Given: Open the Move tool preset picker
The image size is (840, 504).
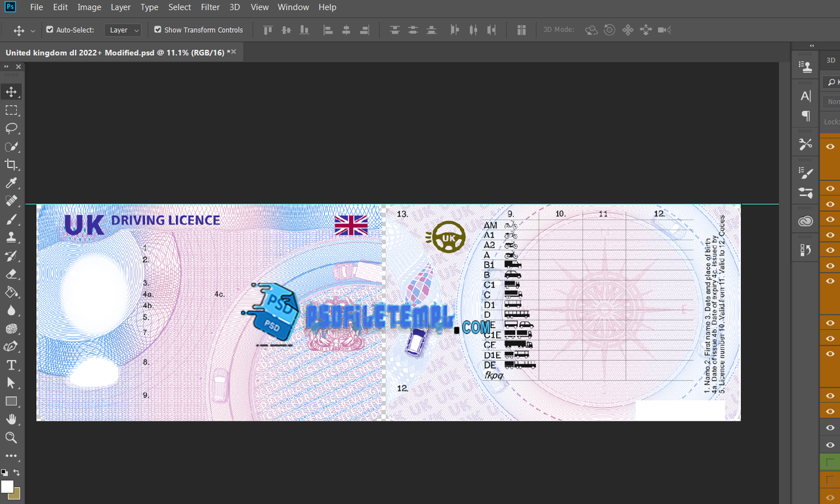Looking at the screenshot, I should pyautogui.click(x=33, y=31).
